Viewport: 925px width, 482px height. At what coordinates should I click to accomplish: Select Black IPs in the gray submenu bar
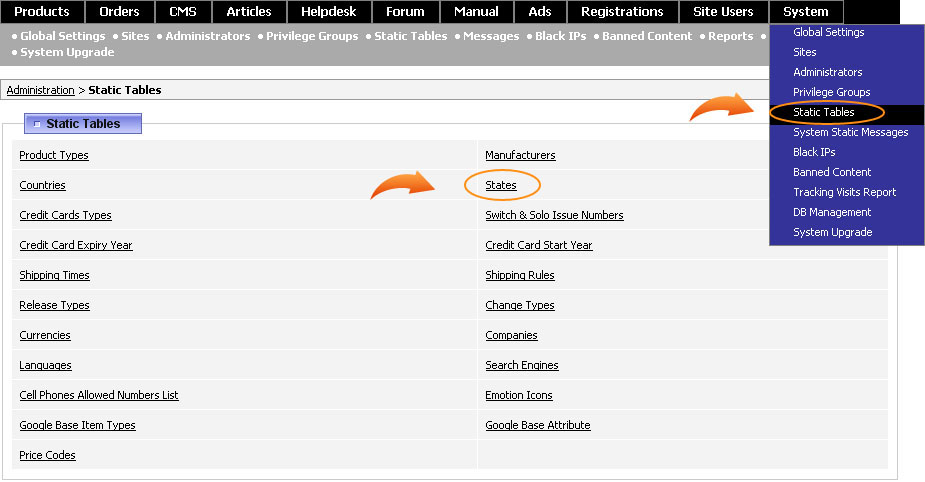point(560,36)
